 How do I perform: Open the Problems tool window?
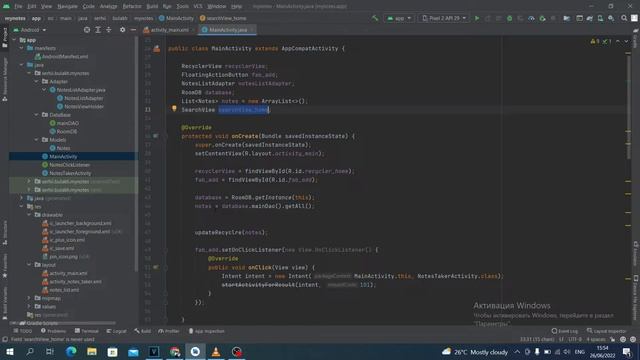coord(53,331)
